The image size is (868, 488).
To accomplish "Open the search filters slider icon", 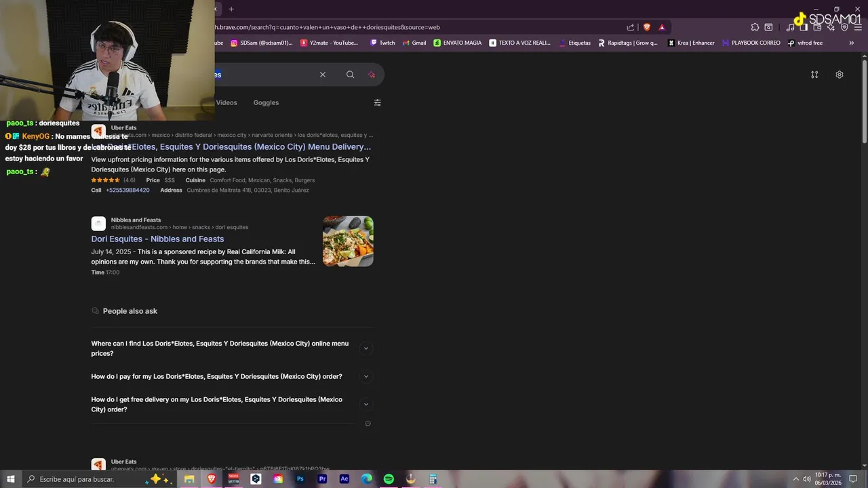I will point(377,102).
